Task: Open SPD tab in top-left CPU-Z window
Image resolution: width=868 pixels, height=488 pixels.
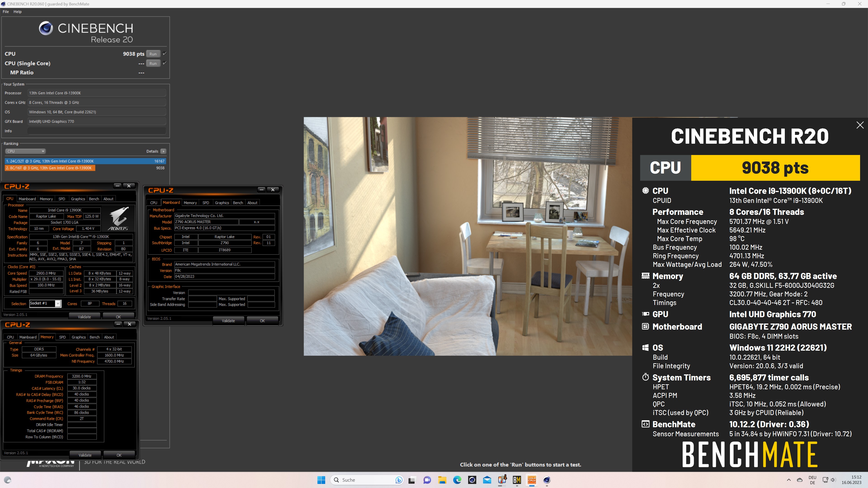Action: tap(62, 199)
